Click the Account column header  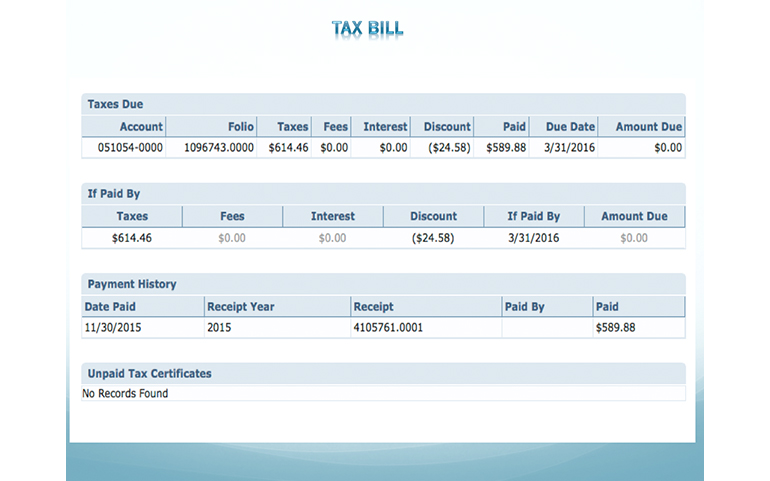141,127
